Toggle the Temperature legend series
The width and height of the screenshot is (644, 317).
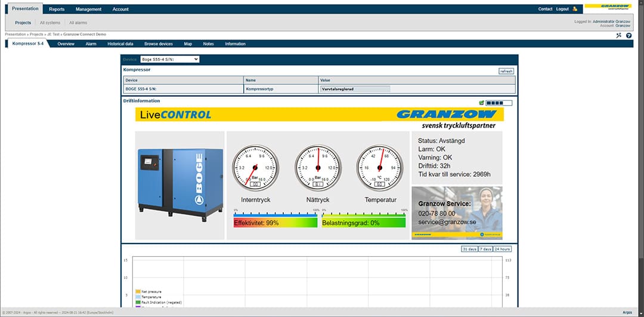coord(153,297)
